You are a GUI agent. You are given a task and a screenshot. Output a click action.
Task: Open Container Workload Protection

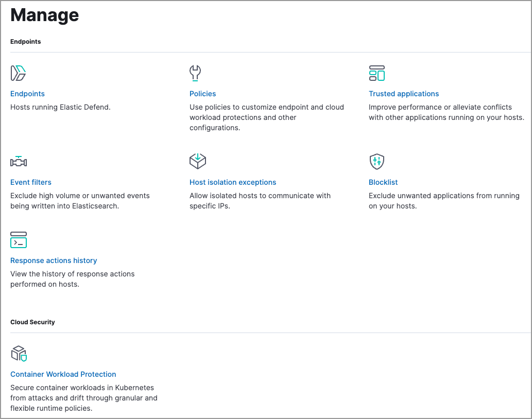(x=63, y=374)
